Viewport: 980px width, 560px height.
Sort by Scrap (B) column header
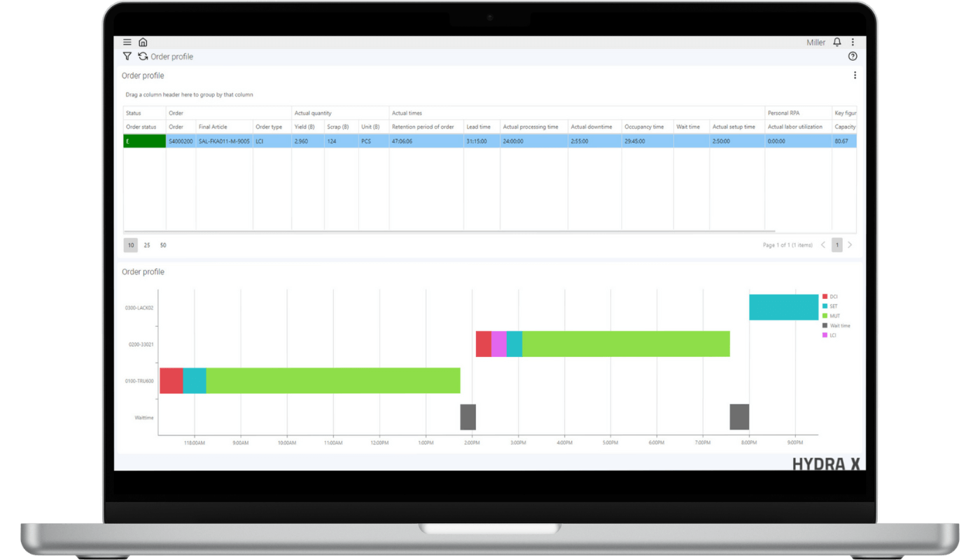342,127
